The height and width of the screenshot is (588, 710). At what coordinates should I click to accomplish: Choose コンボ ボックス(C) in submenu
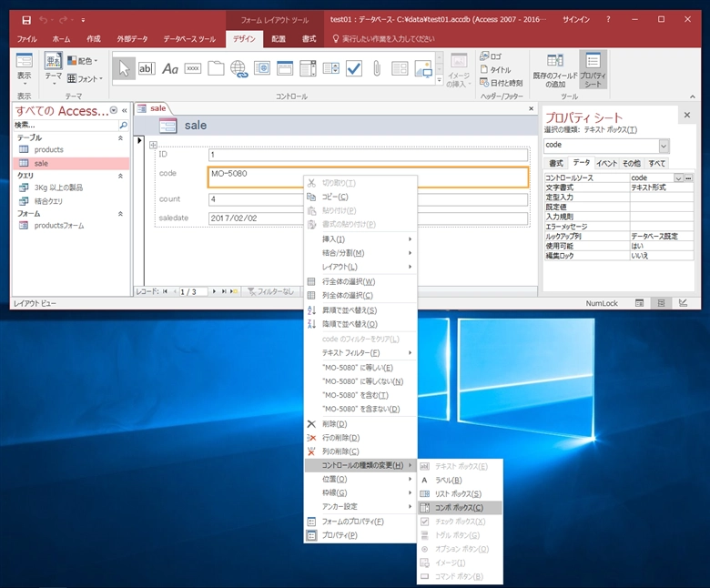click(459, 508)
